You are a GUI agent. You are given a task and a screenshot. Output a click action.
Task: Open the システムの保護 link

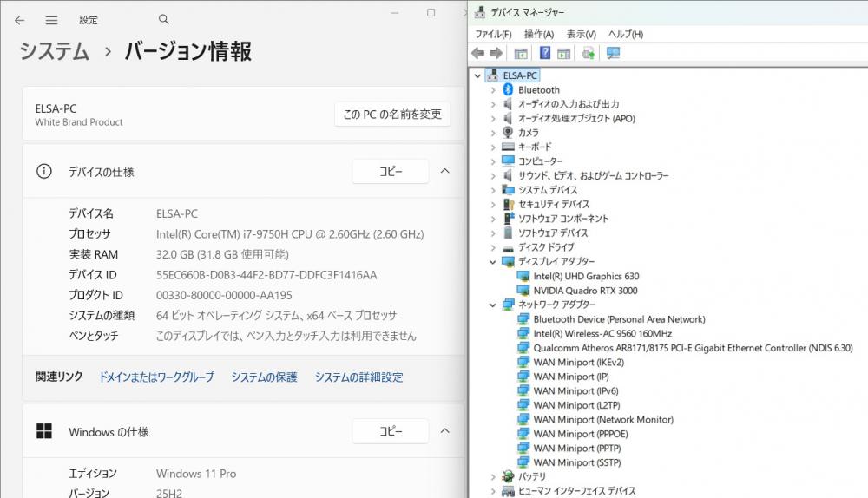click(264, 377)
